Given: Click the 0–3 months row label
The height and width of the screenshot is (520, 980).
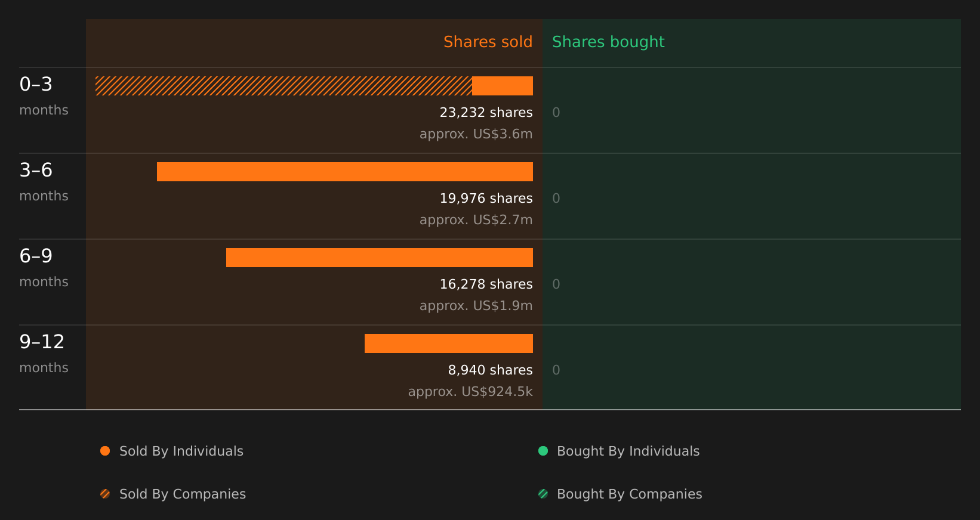Looking at the screenshot, I should tap(44, 97).
